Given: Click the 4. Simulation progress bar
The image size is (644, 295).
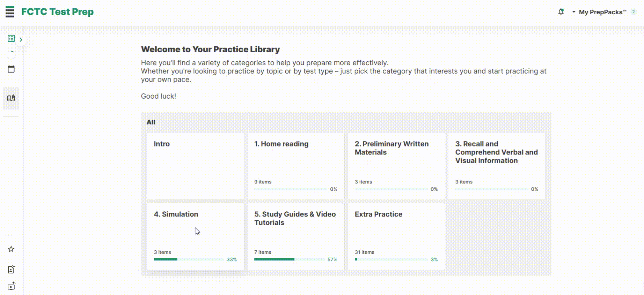Looking at the screenshot, I should pos(189,259).
